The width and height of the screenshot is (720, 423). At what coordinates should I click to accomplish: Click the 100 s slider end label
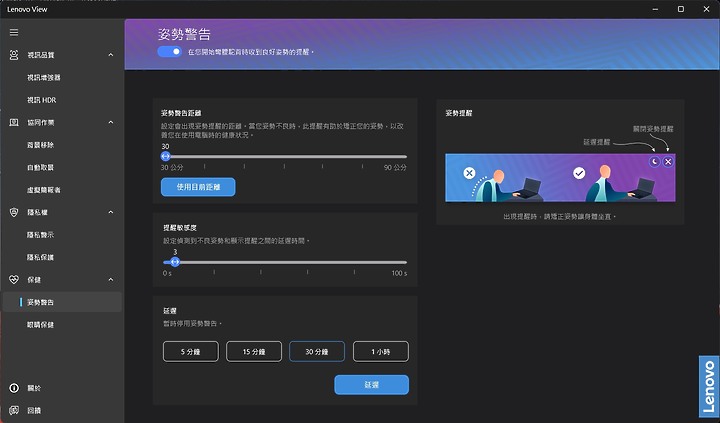click(x=399, y=273)
